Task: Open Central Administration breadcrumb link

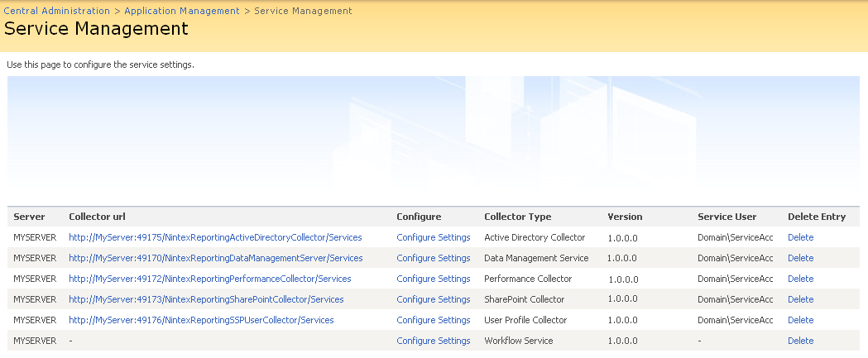Action: [57, 11]
